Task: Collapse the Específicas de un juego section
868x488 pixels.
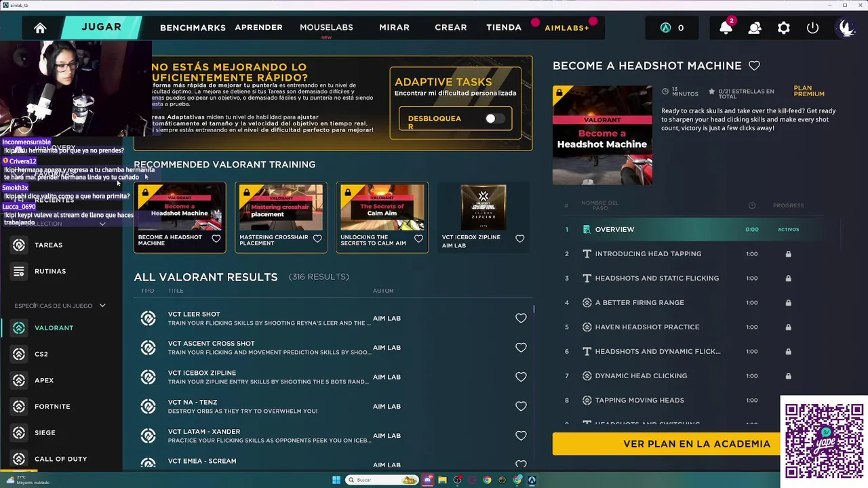Action: click(102, 306)
